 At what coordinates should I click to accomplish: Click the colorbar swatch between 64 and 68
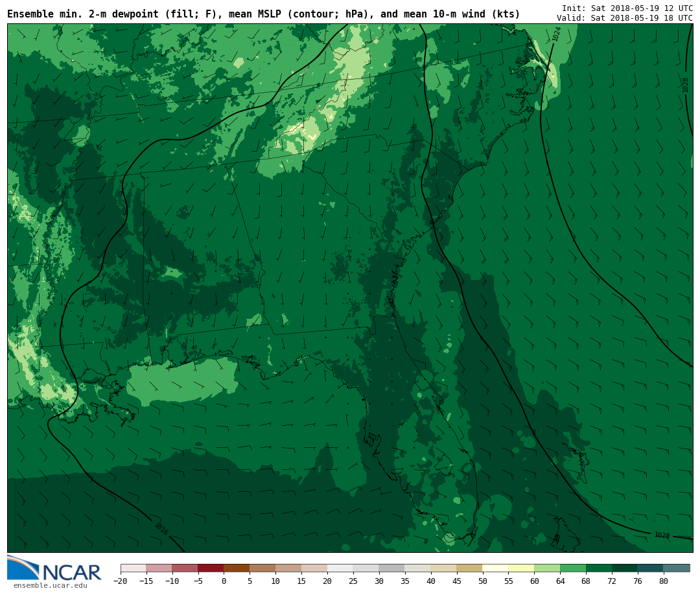pyautogui.click(x=573, y=568)
